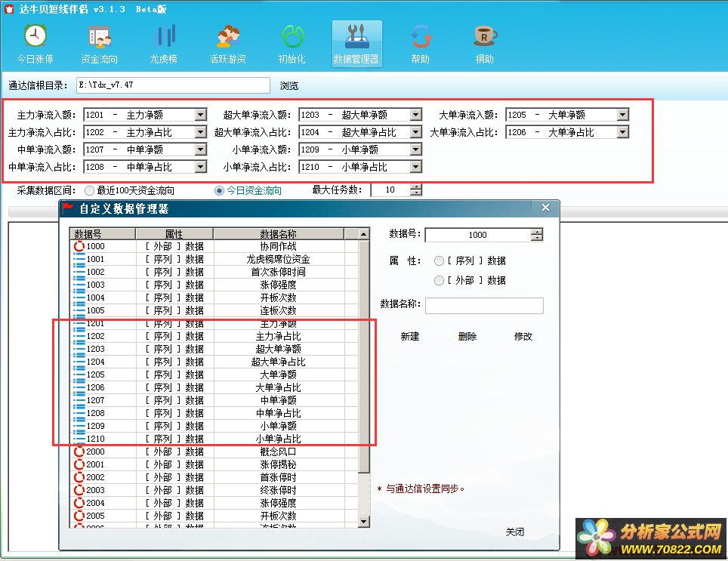Expand the 主力净流入占比 dropdown
Screen dimensions: 728x561
tap(201, 132)
